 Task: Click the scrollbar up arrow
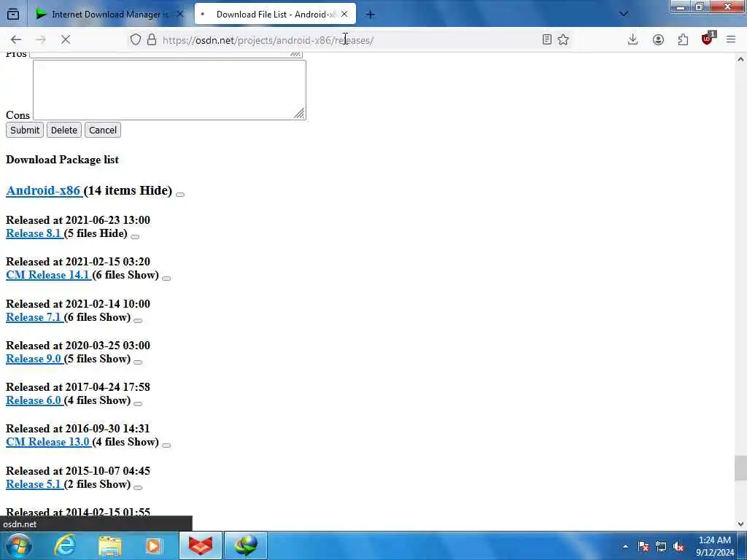click(740, 60)
